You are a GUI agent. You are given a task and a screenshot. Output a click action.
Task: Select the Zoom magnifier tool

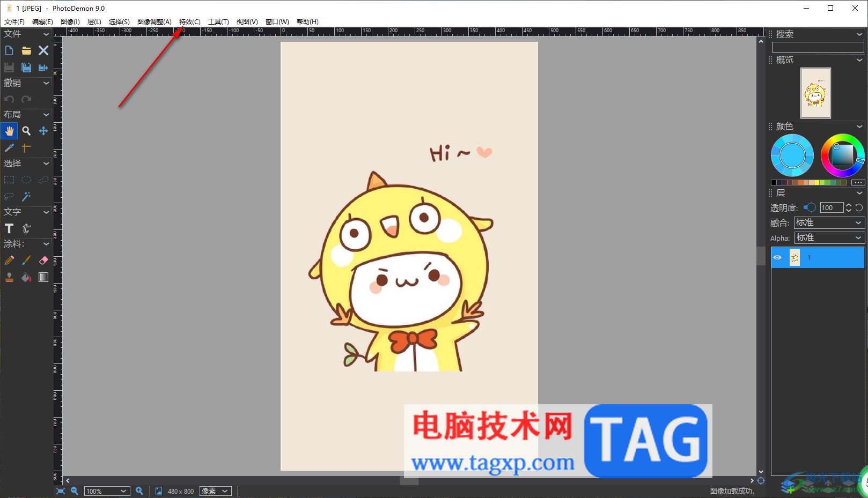26,131
